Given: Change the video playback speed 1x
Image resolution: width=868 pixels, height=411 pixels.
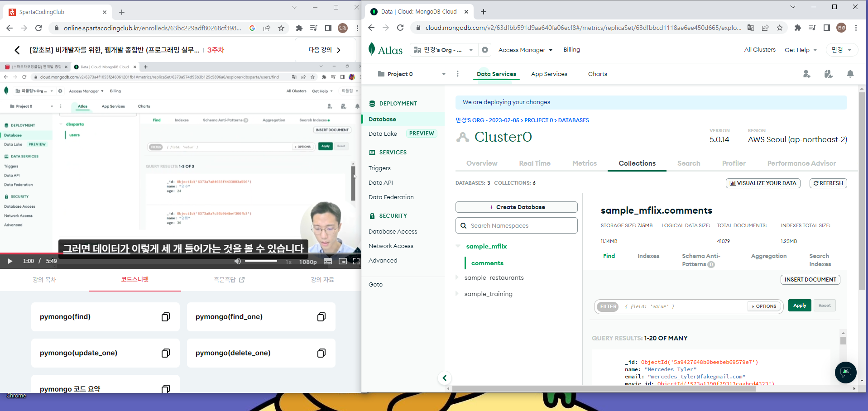Looking at the screenshot, I should (288, 262).
